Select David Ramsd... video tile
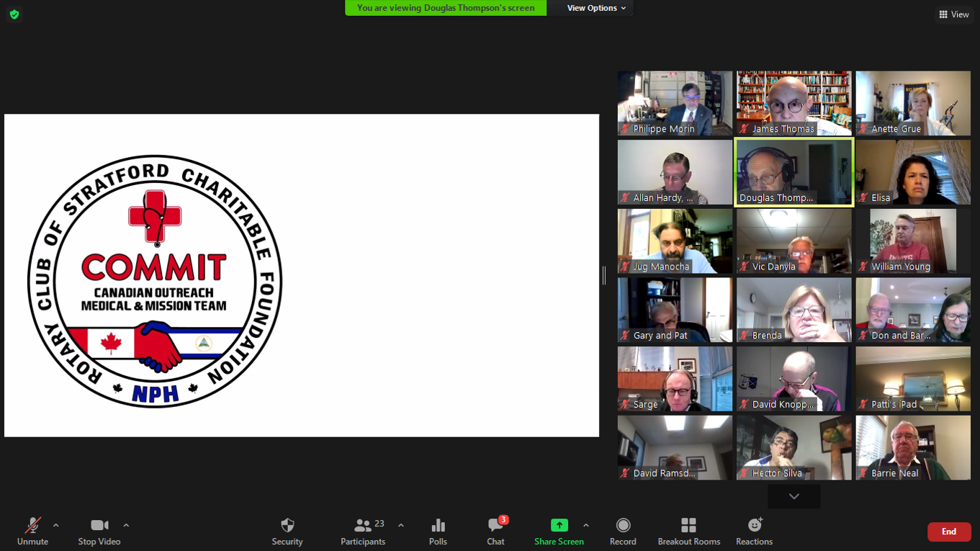This screenshot has height=551, width=980. (675, 448)
